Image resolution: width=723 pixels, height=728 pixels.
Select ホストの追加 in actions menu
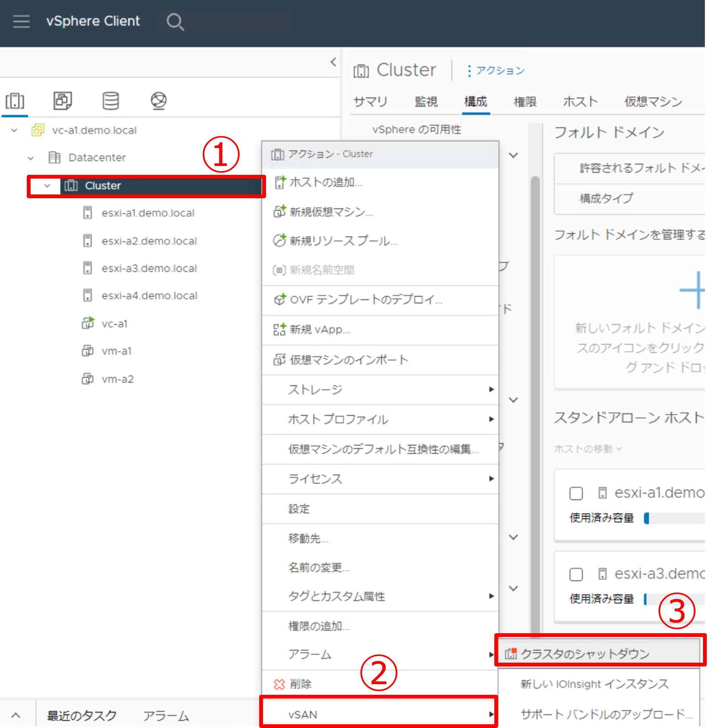[326, 182]
